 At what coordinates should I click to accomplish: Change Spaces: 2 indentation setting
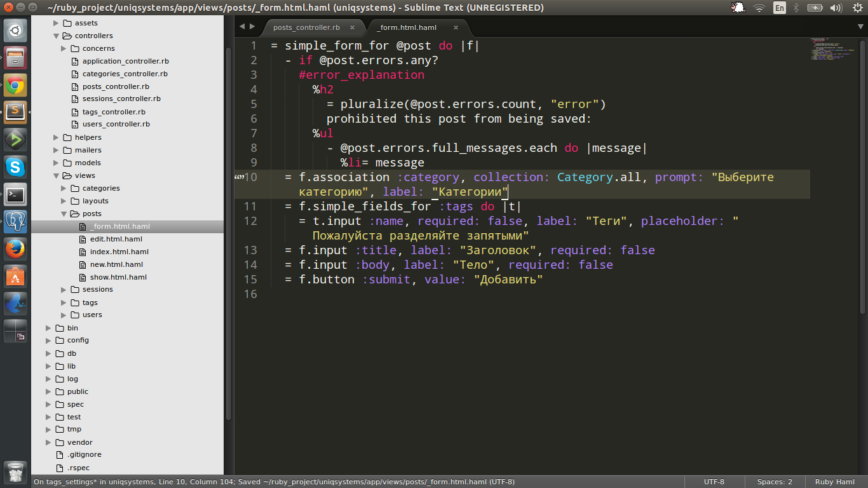[x=775, y=482]
